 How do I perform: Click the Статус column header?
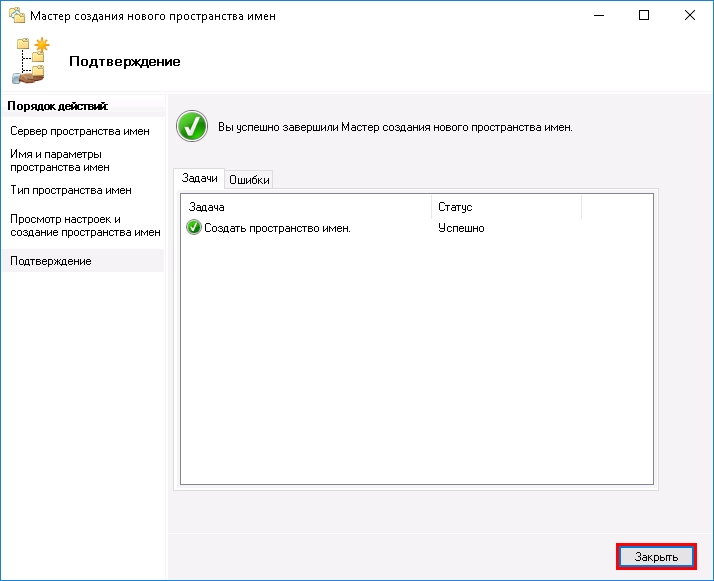[505, 206]
